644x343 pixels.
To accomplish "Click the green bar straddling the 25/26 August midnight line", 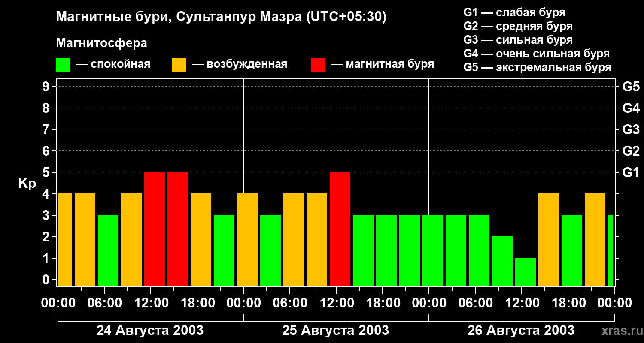I will 433,250.
